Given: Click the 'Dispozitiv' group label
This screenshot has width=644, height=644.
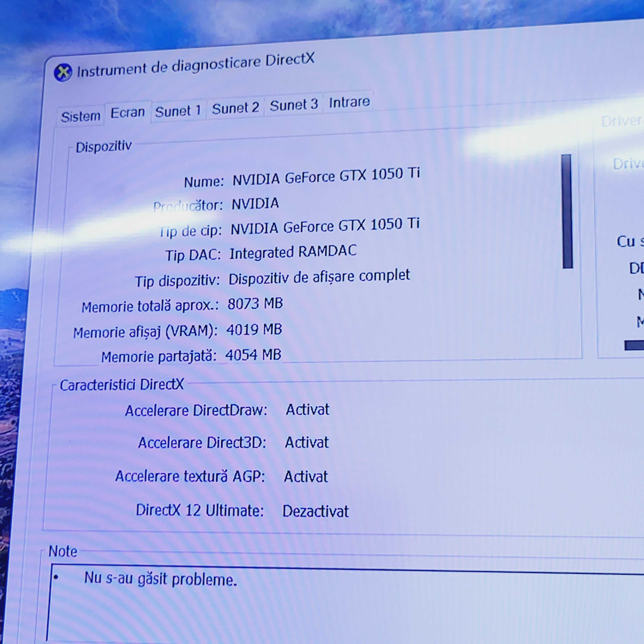Looking at the screenshot, I should pos(104,146).
